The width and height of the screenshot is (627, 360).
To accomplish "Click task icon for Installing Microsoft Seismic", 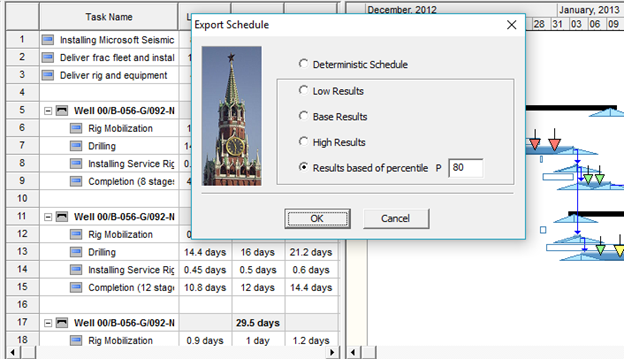I will (48, 40).
